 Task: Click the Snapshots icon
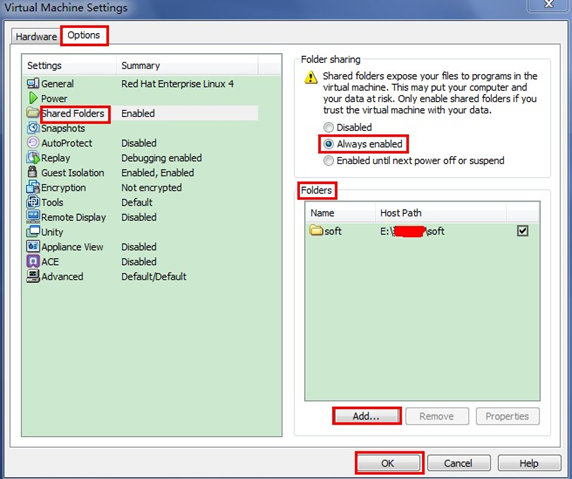pos(33,128)
